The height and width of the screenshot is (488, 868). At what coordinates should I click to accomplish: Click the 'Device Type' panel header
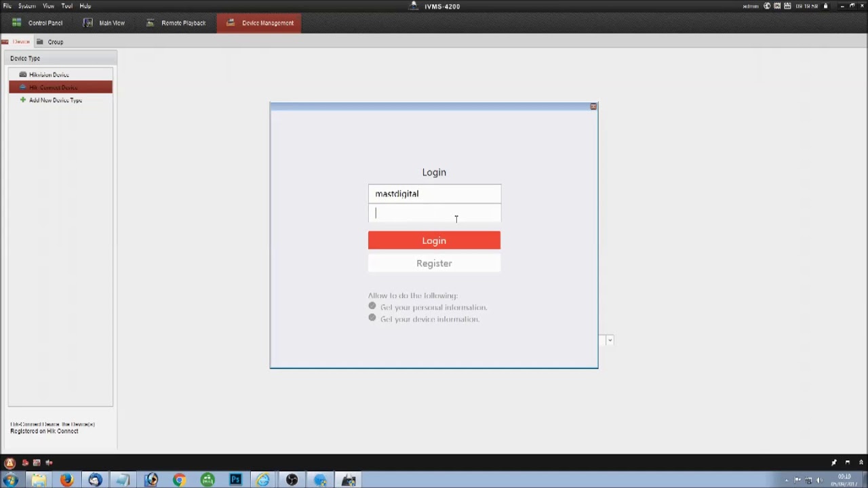tap(60, 58)
